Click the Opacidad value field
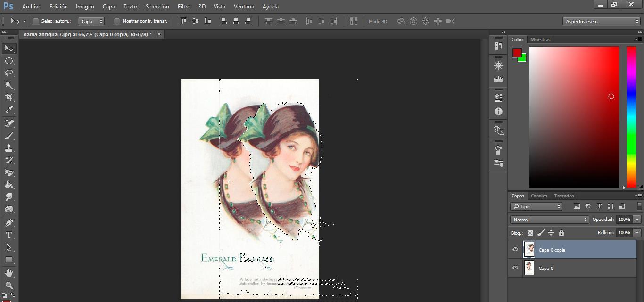 [624, 220]
